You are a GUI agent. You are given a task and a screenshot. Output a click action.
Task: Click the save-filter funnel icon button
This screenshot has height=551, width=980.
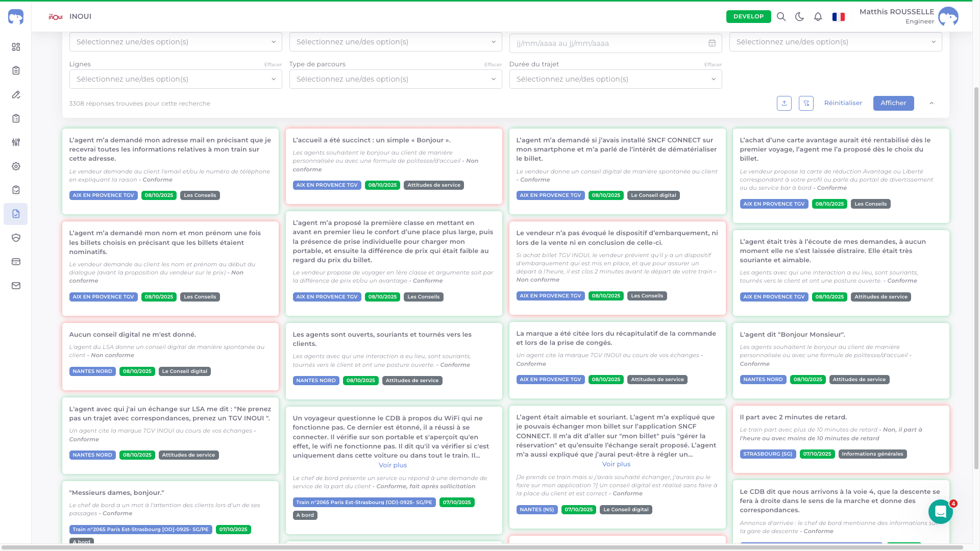[x=806, y=103]
